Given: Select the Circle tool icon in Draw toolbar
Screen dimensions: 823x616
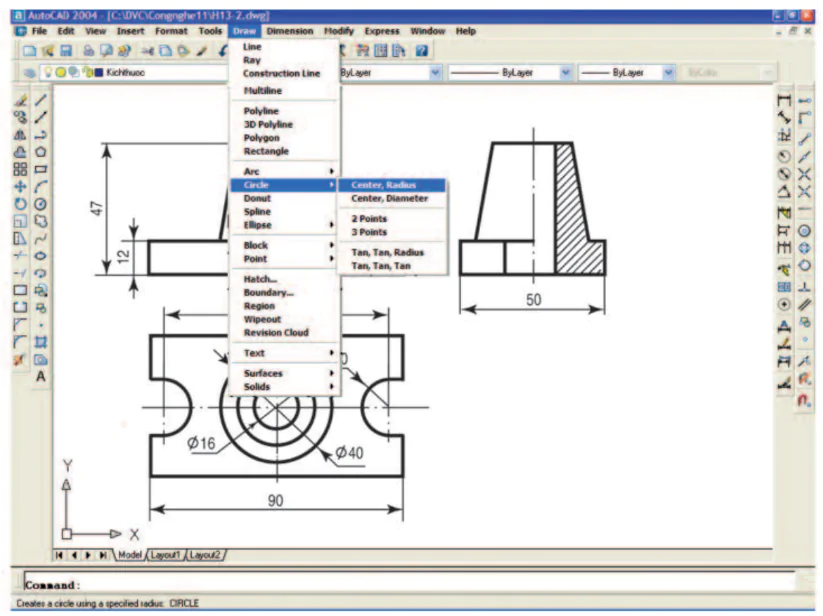Looking at the screenshot, I should [x=40, y=204].
